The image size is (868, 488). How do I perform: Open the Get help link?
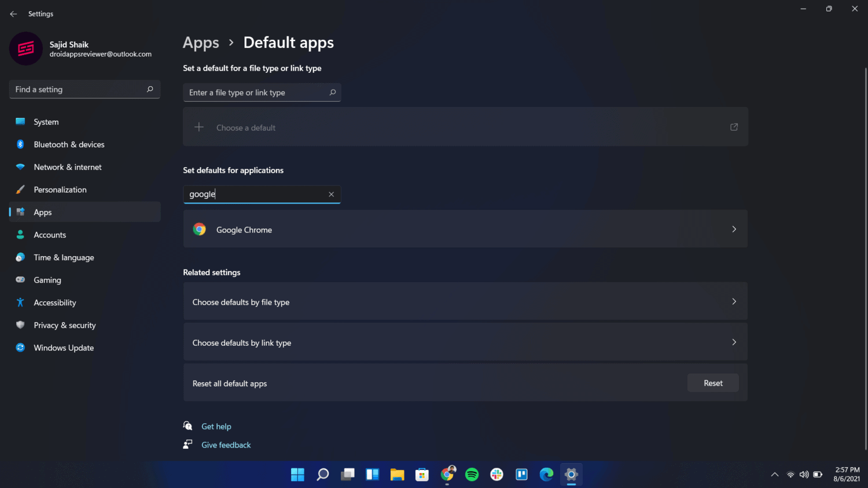216,426
